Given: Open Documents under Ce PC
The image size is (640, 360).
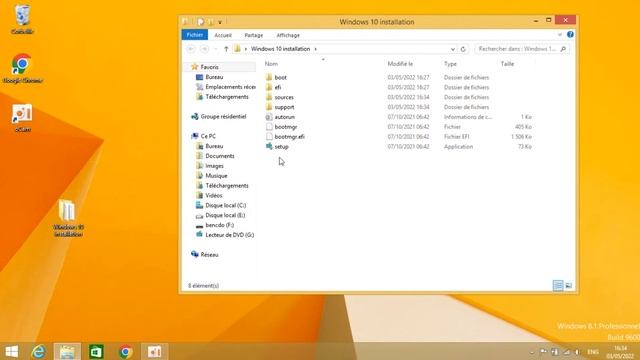Looking at the screenshot, I should 220,156.
